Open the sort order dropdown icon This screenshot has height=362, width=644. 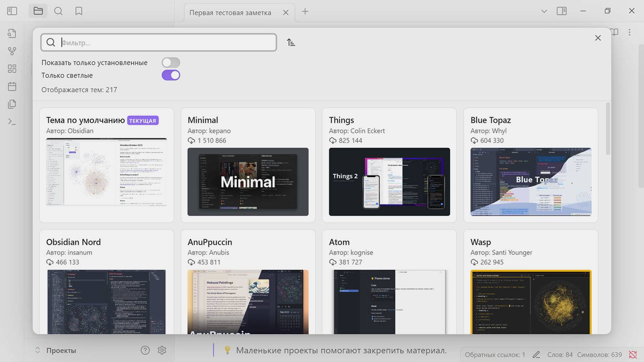(x=291, y=42)
